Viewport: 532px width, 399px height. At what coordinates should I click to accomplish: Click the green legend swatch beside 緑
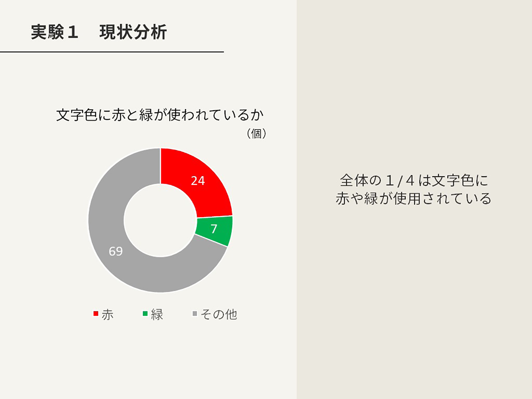coord(145,314)
